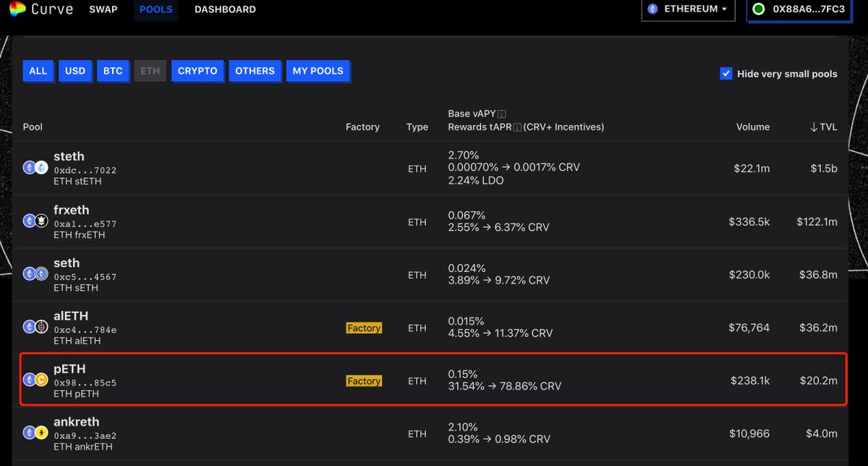Click the wallet address 0X88A6...7FC3 button
The width and height of the screenshot is (868, 466).
pyautogui.click(x=799, y=9)
